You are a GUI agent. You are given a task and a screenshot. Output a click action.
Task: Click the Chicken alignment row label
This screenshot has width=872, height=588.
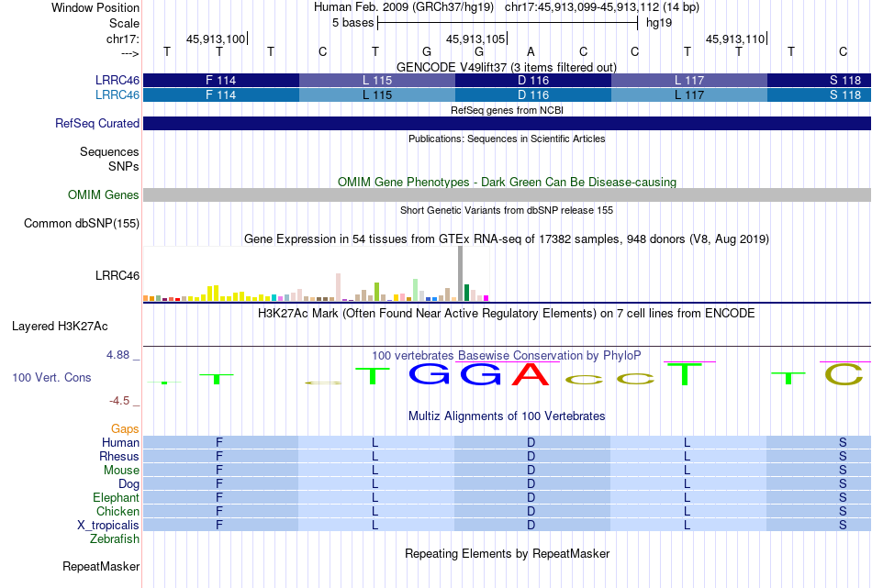117,511
